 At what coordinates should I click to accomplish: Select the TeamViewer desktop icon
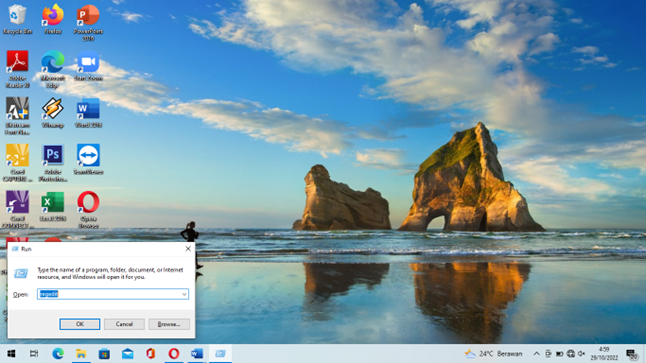tap(88, 159)
